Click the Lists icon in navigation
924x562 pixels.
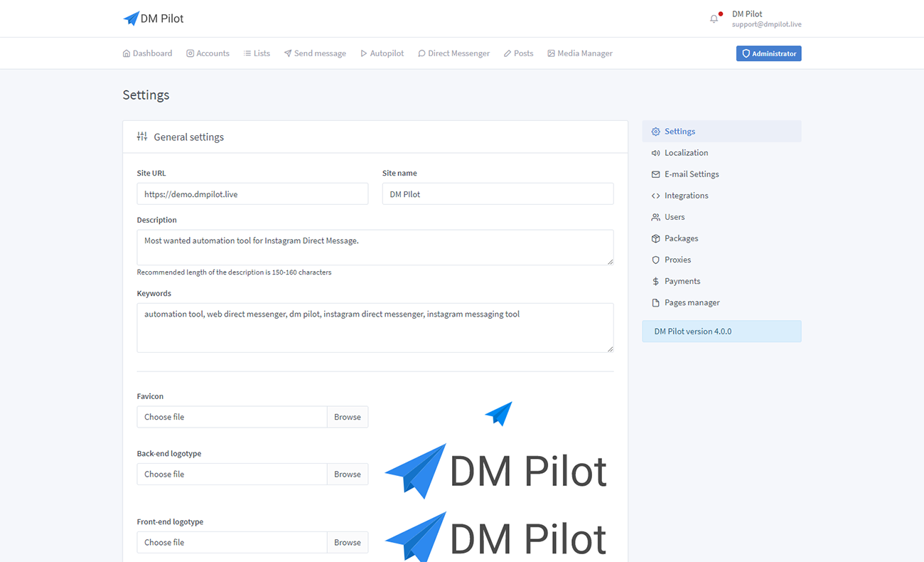click(x=247, y=53)
